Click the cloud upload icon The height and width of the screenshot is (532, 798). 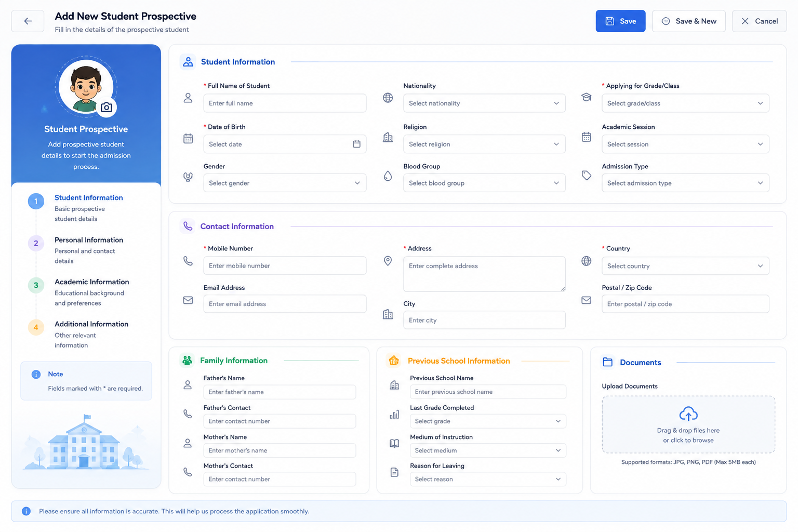tap(688, 414)
